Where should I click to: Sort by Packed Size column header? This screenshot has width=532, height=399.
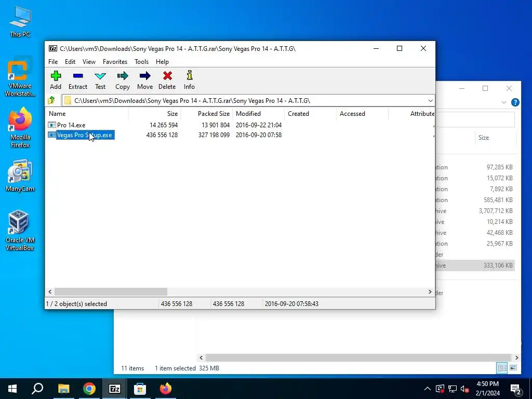tap(207, 114)
